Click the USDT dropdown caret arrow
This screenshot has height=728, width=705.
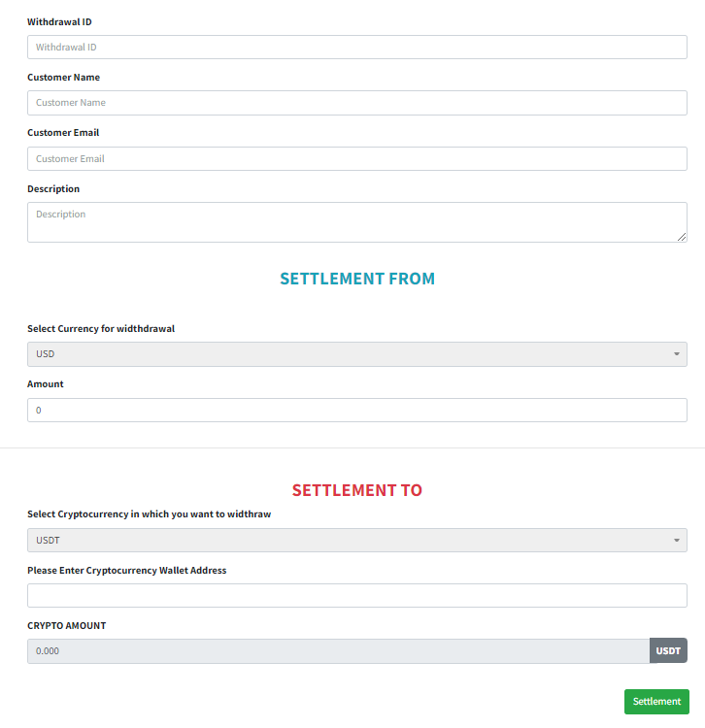coord(676,540)
